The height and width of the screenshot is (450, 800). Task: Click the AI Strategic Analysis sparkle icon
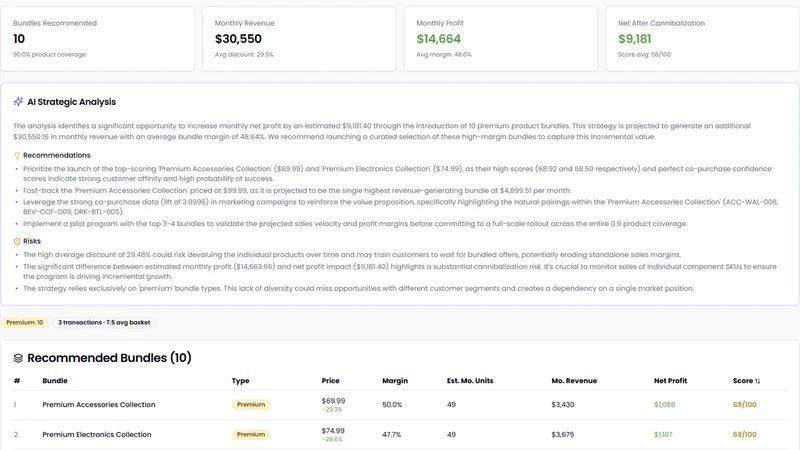[18, 102]
